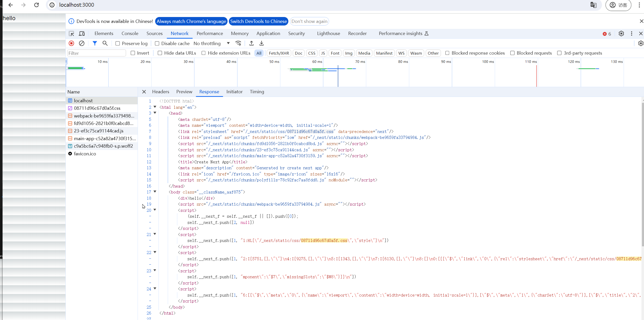The height and width of the screenshot is (320, 644).
Task: Filter requests by Fetch/XHR
Action: tap(279, 53)
